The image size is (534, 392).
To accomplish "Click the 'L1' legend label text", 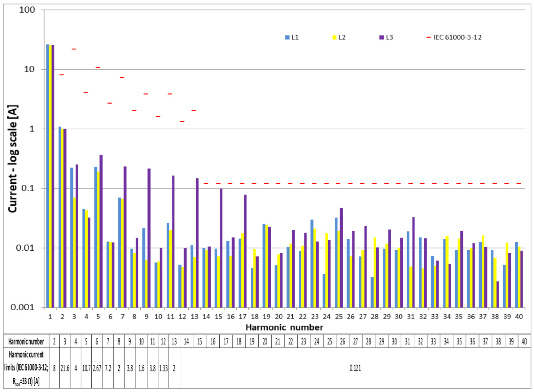I will (x=295, y=37).
